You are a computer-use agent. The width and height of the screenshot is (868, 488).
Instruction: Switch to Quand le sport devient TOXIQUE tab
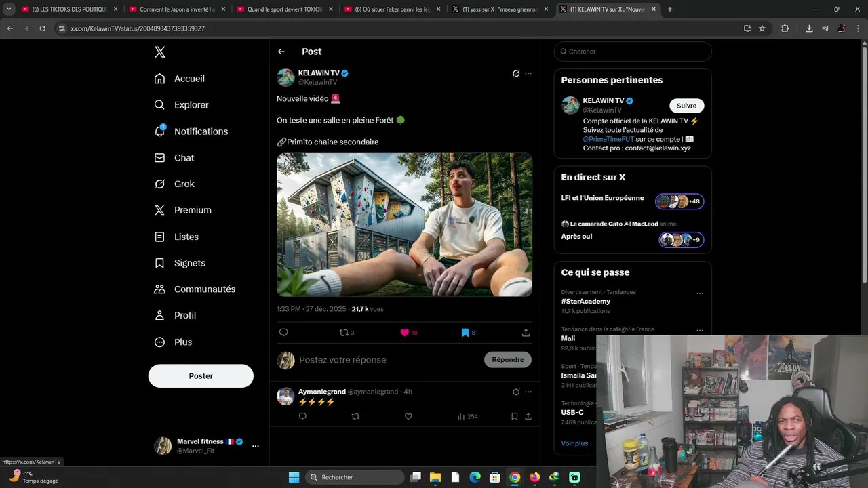click(284, 9)
